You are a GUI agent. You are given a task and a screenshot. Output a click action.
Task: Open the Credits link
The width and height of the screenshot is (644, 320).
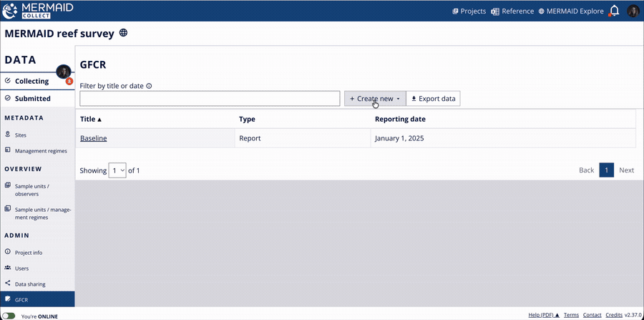click(x=614, y=315)
